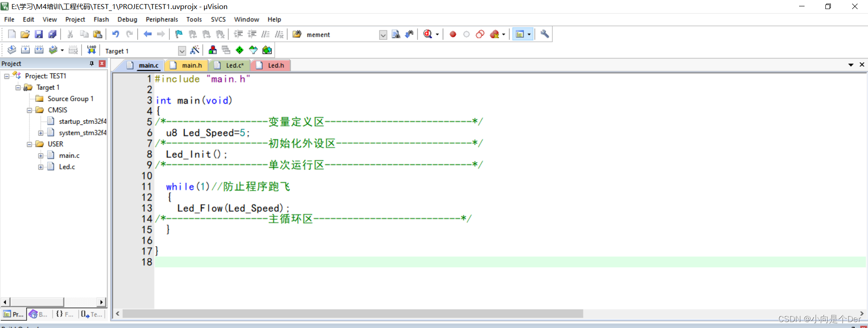Navigate backwards with the blue left arrow

147,34
